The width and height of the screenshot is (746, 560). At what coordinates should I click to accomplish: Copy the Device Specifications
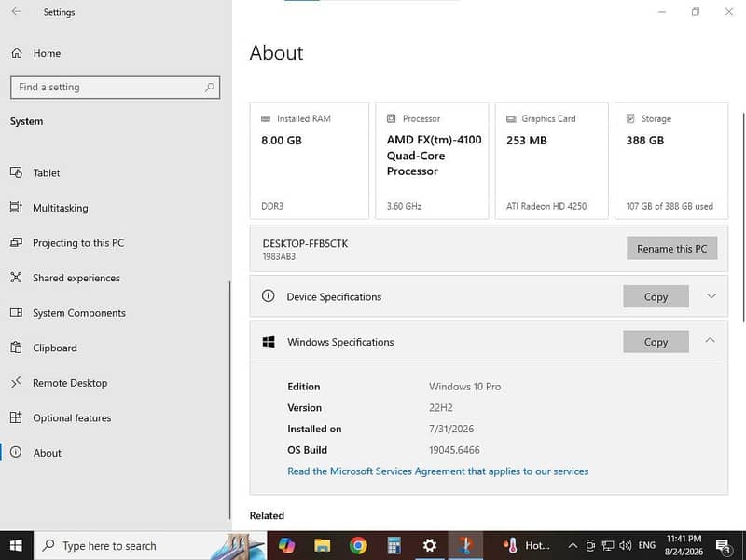656,296
